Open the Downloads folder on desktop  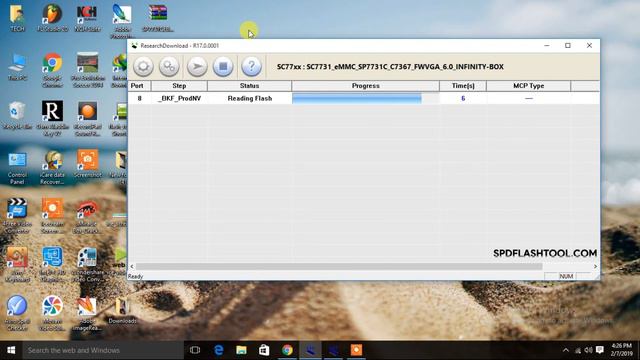pyautogui.click(x=122, y=311)
